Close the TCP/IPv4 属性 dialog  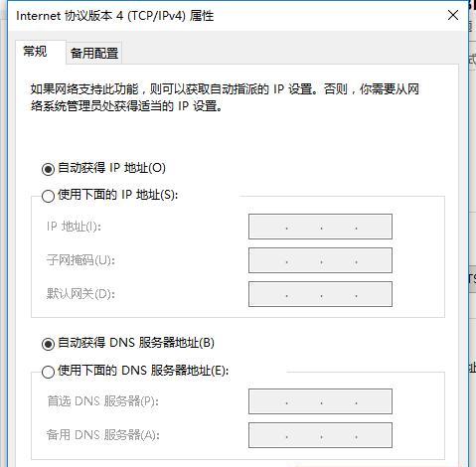pyautogui.click(x=453, y=15)
